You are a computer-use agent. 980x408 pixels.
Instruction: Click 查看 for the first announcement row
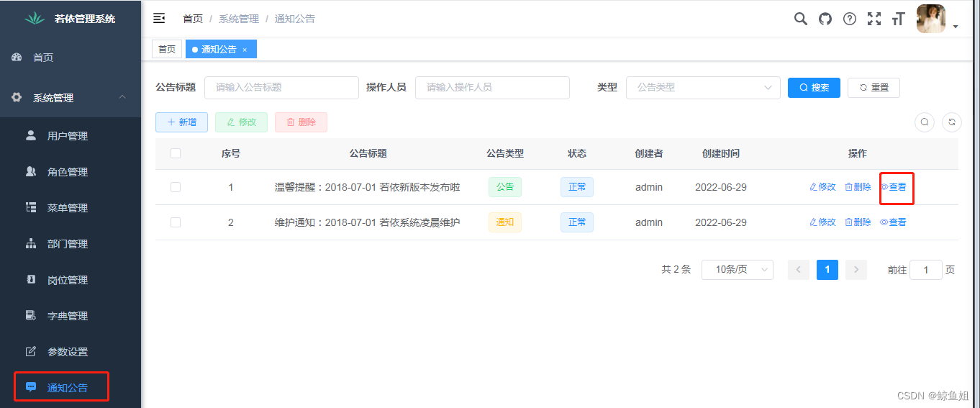(894, 187)
